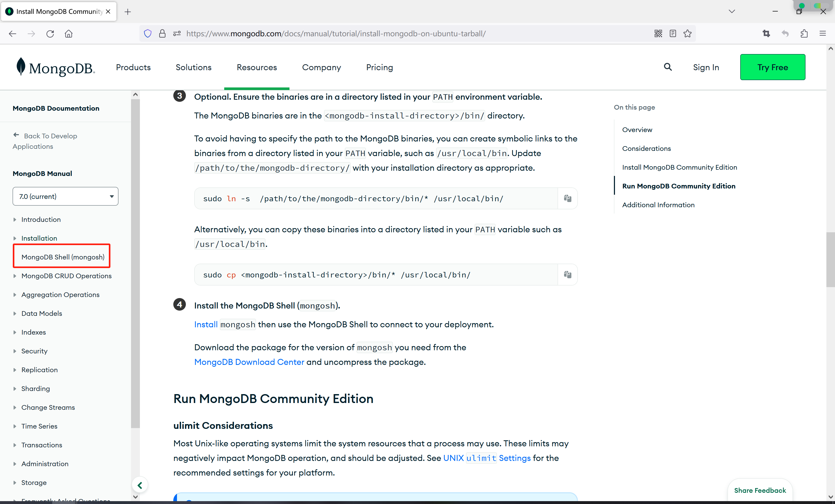The height and width of the screenshot is (504, 835).
Task: Open the Pricing page
Action: [380, 67]
